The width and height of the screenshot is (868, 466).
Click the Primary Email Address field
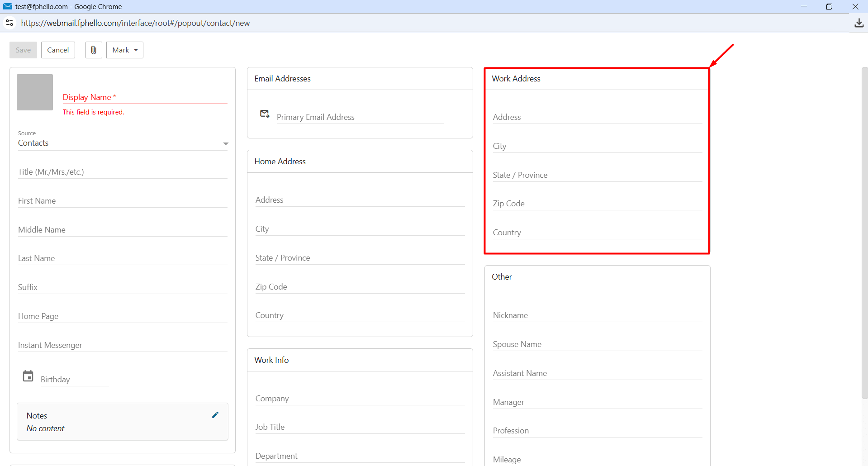[360, 117]
